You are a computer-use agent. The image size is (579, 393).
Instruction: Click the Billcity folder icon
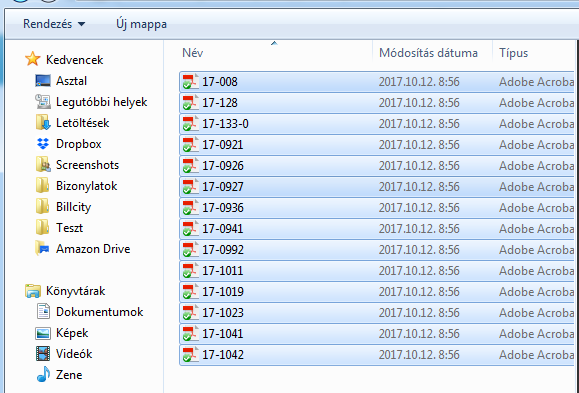[42, 207]
